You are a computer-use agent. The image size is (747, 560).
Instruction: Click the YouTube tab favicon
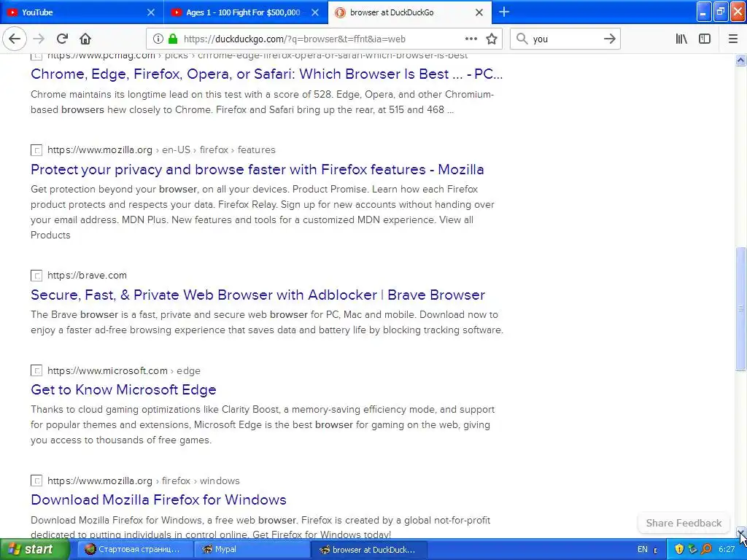(x=12, y=12)
